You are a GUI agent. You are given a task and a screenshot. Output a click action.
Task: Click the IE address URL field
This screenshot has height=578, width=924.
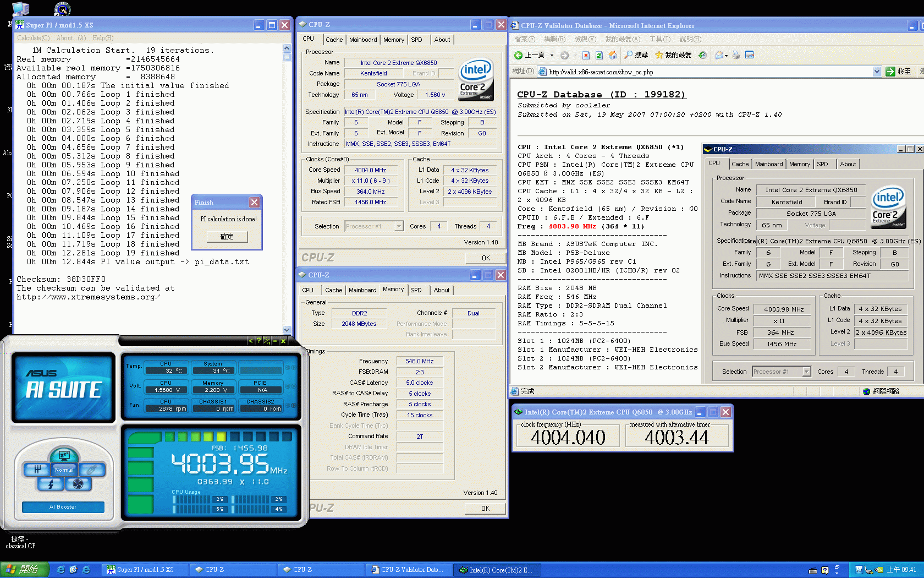coord(710,72)
